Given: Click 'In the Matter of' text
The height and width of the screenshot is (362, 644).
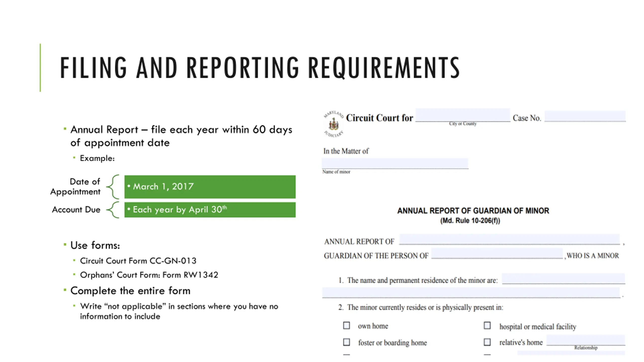Looking at the screenshot, I should pyautogui.click(x=346, y=151).
